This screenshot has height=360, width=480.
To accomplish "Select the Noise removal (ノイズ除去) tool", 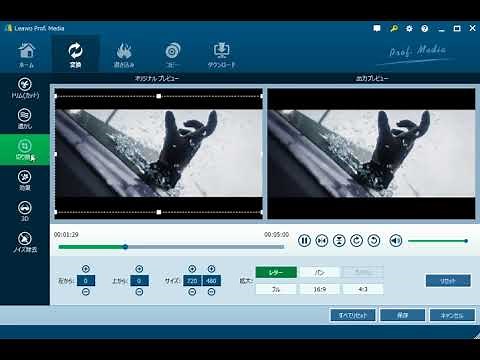I will pyautogui.click(x=25, y=242).
